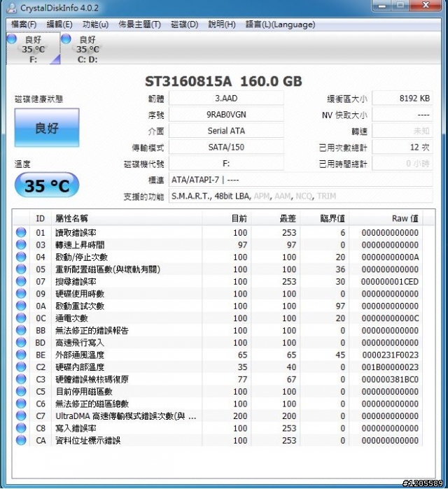Click the 目前 column header
The height and width of the screenshot is (489, 448).
click(227, 218)
